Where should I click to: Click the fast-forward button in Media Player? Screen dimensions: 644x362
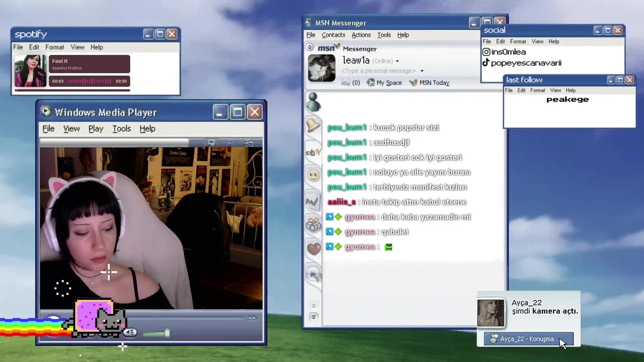[x=252, y=318]
